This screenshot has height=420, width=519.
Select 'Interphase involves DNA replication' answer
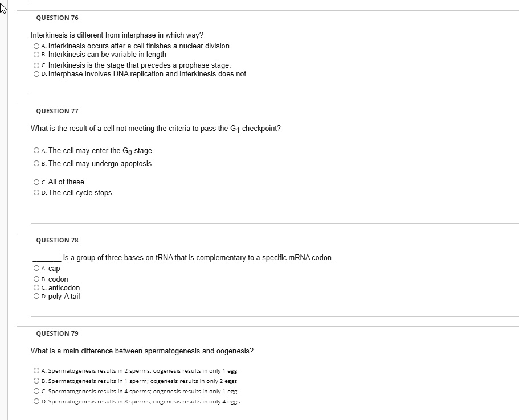(36, 74)
